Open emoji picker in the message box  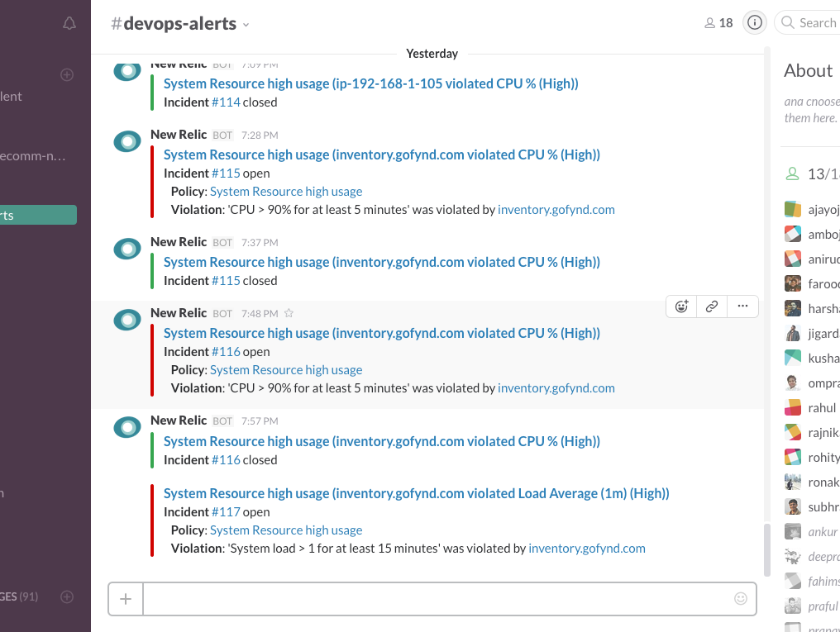click(x=741, y=598)
